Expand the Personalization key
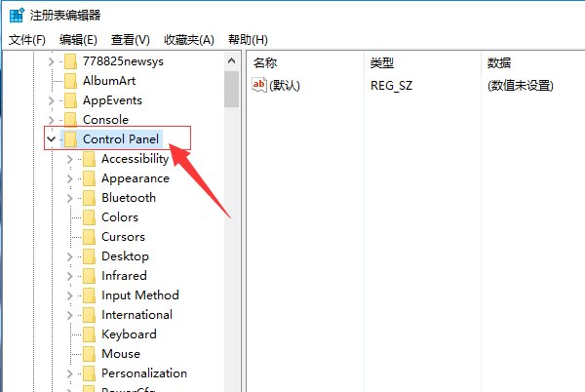 70,373
